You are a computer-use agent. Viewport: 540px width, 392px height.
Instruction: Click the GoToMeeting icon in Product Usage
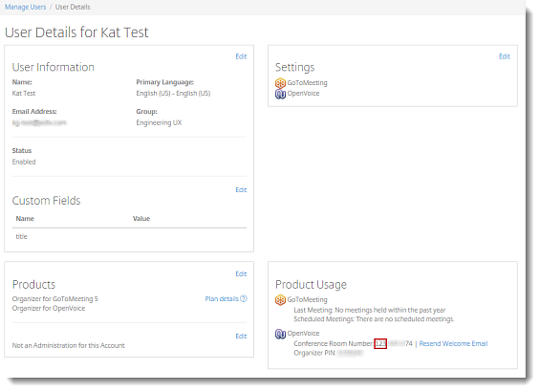pos(280,299)
